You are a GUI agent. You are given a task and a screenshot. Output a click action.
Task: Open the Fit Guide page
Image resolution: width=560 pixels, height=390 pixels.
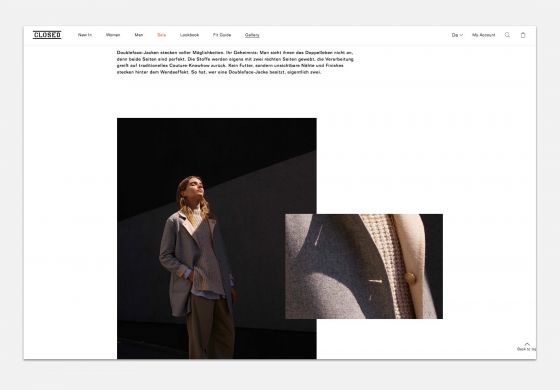coord(222,35)
